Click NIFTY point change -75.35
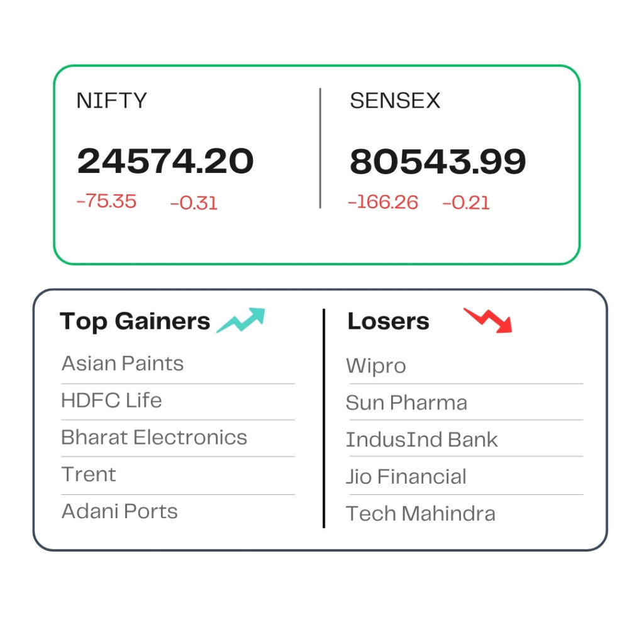This screenshot has height=644, width=644. (106, 201)
